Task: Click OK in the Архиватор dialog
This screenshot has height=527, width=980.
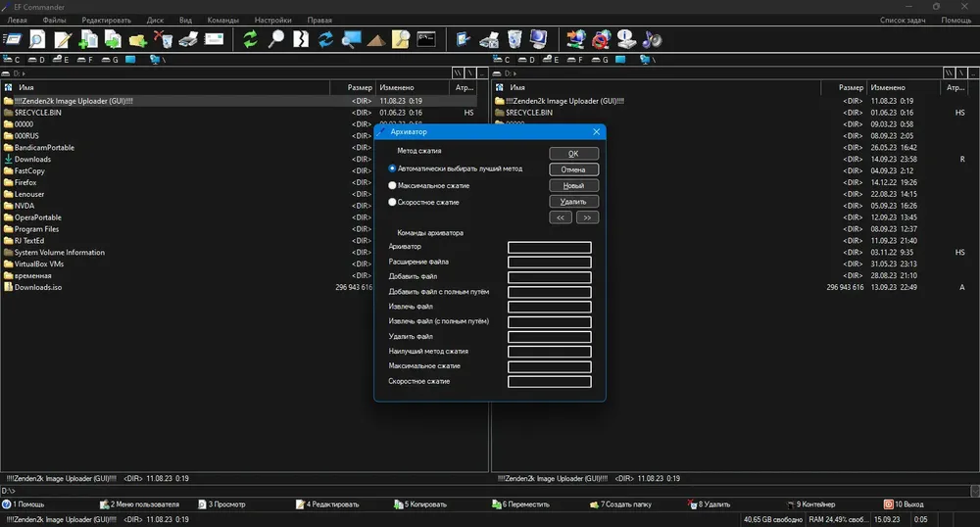Action: (x=573, y=154)
